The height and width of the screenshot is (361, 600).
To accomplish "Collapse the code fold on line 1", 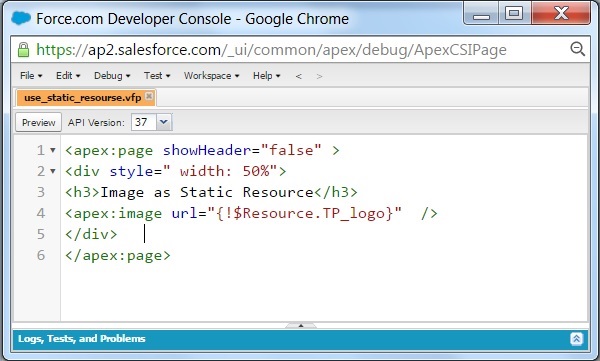I will point(53,150).
